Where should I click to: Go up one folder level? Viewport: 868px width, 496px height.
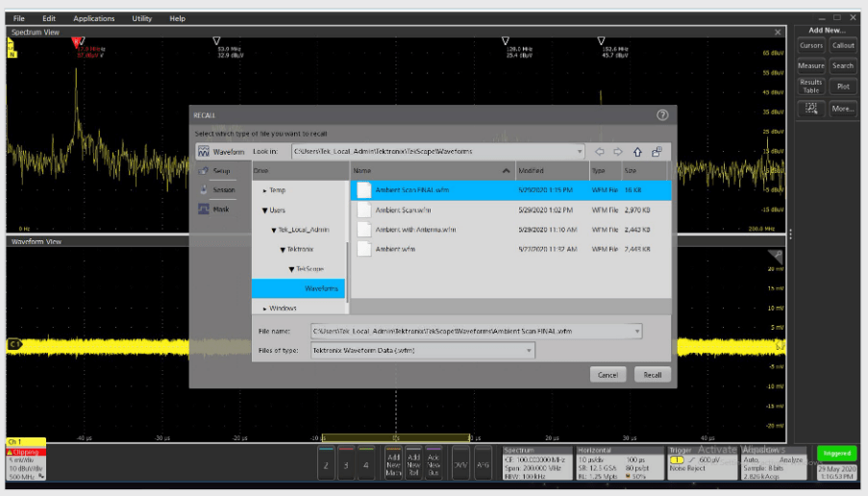(x=637, y=151)
